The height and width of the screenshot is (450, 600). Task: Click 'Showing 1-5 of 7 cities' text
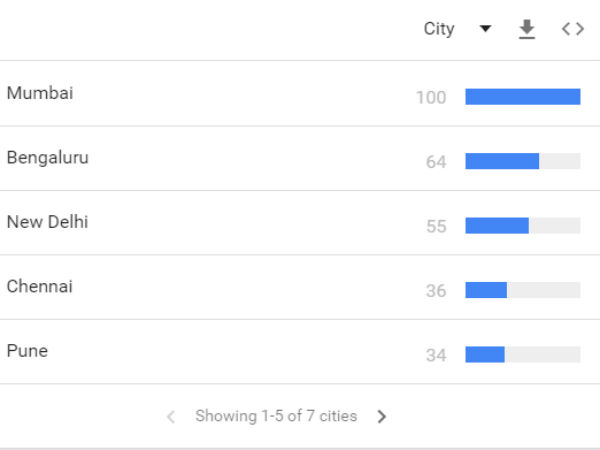tap(276, 416)
